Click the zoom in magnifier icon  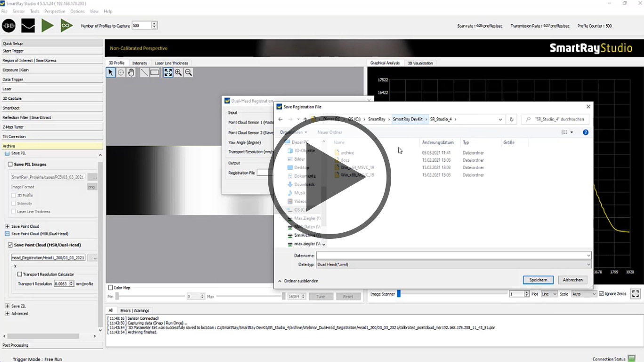point(178,72)
